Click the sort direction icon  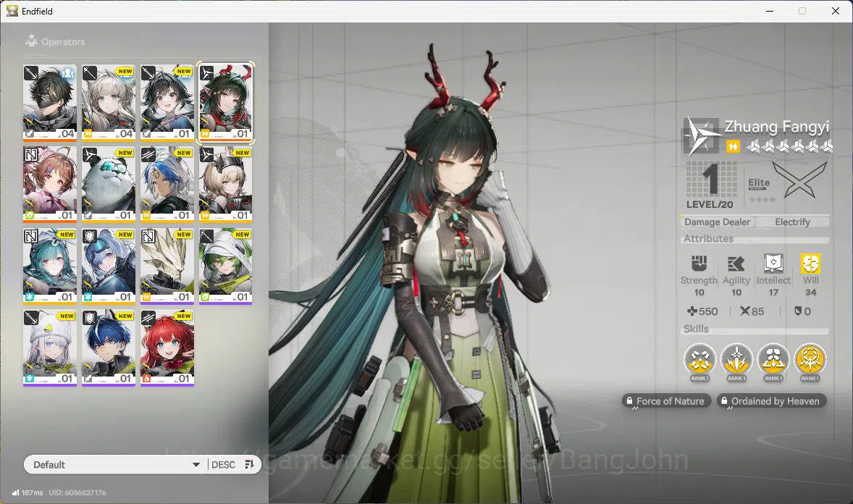pos(250,464)
